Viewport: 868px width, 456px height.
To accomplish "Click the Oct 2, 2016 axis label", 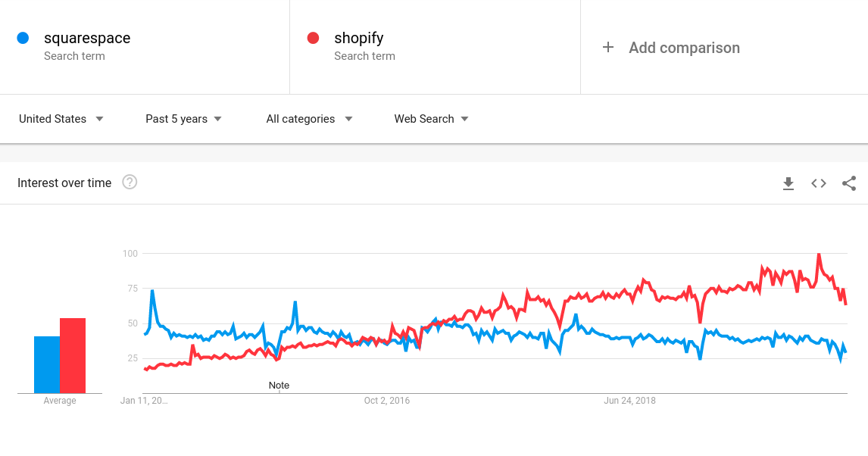I will point(387,401).
